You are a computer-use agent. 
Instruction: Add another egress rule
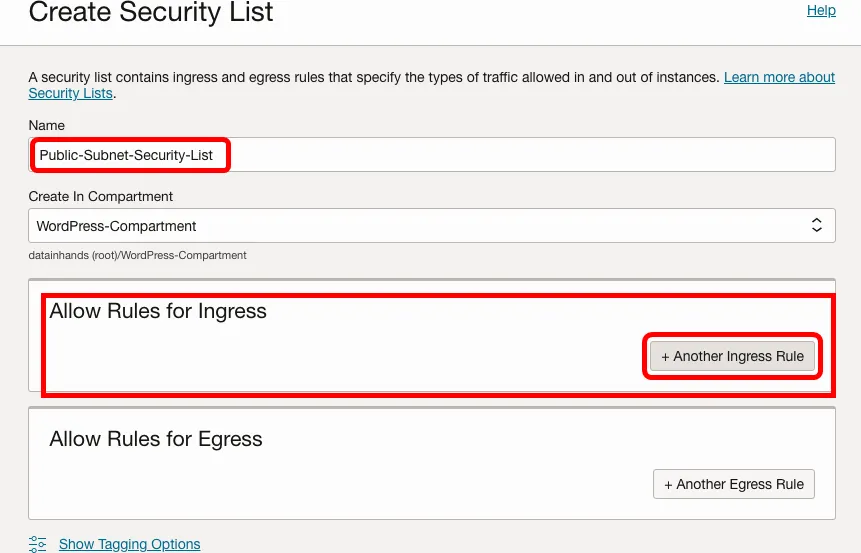pos(734,484)
